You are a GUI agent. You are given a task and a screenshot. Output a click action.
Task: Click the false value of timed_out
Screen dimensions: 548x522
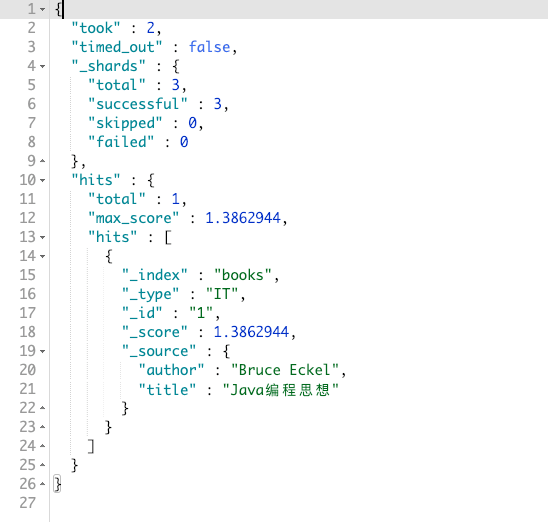(x=209, y=47)
